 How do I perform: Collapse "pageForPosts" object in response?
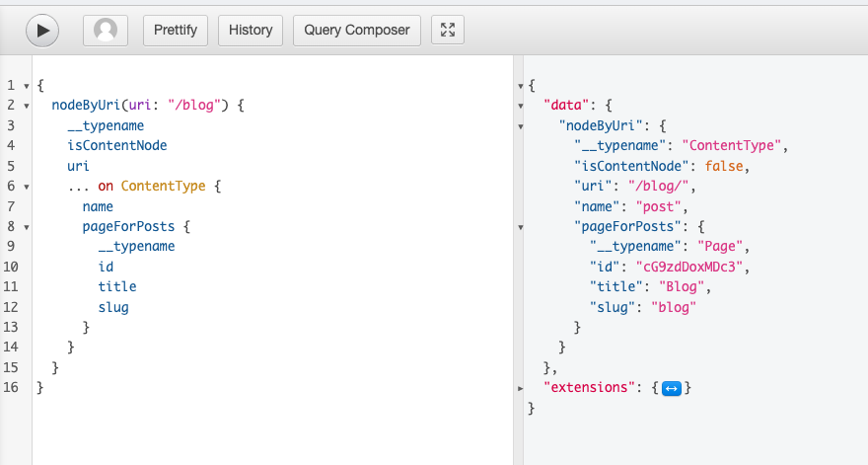521,227
